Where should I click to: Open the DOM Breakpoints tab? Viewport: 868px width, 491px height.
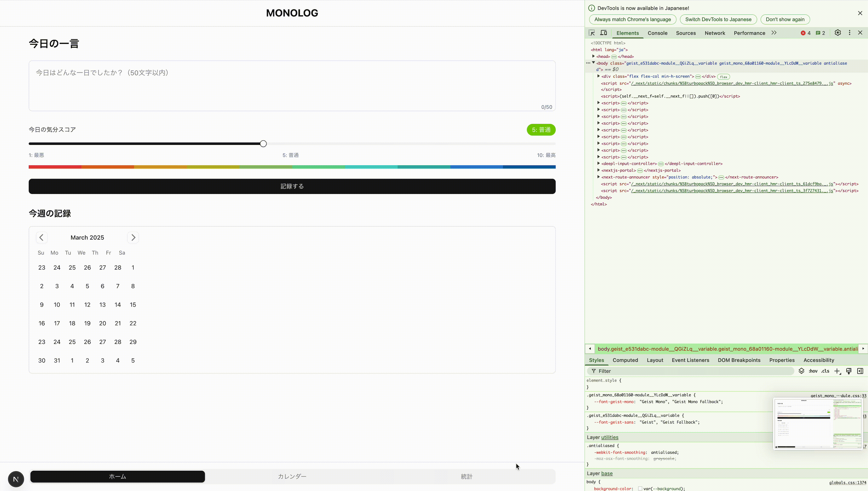(x=739, y=360)
